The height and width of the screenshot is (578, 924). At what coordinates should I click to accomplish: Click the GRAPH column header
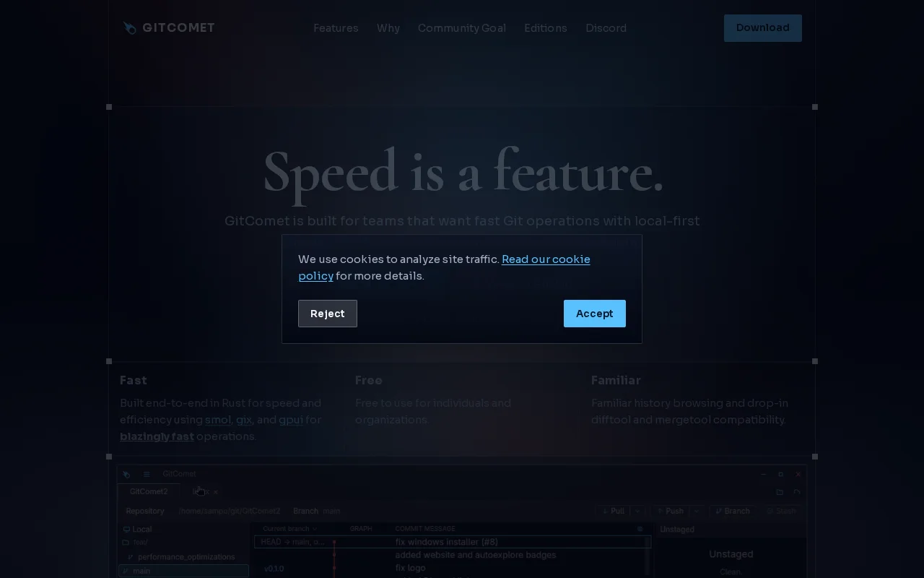point(361,529)
